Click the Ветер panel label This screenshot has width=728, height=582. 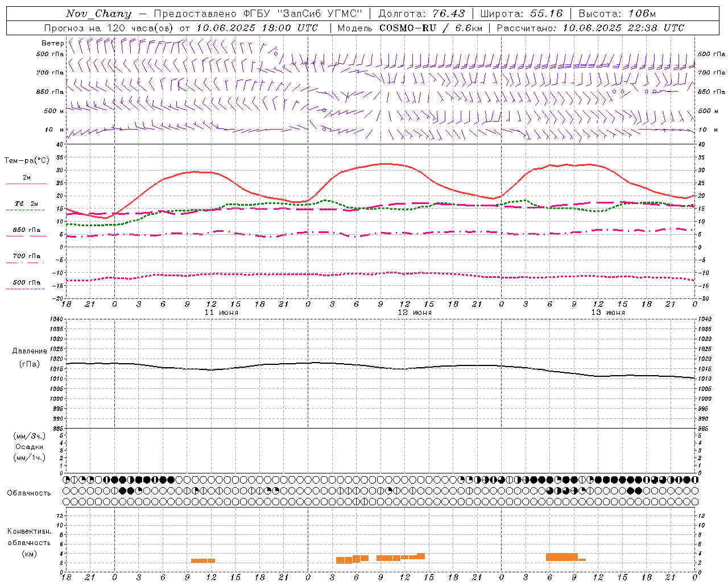[52, 43]
